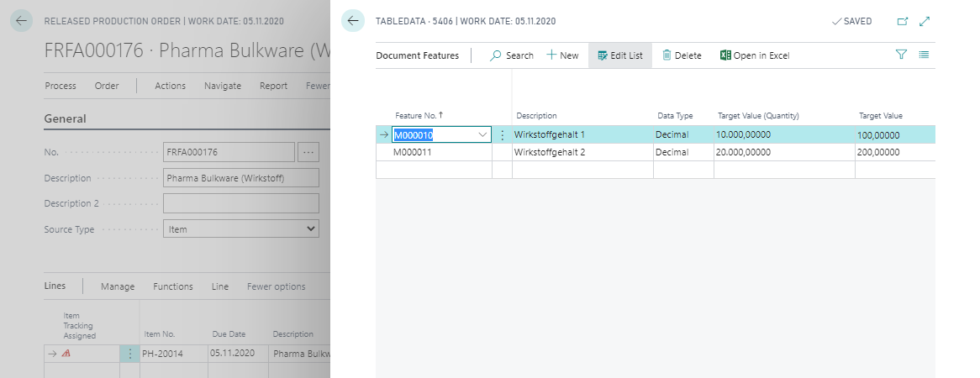Click the Lines section heading
The height and width of the screenshot is (378, 980).
[x=55, y=286]
